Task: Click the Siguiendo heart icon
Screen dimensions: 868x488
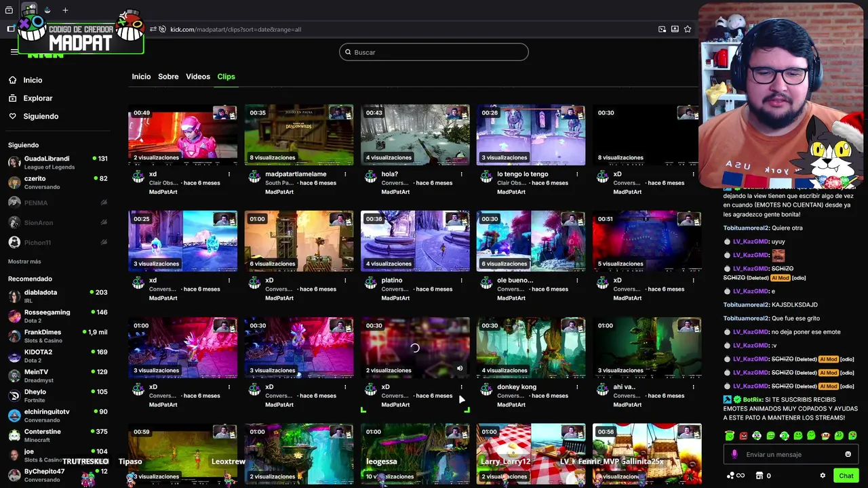Action: (13, 117)
